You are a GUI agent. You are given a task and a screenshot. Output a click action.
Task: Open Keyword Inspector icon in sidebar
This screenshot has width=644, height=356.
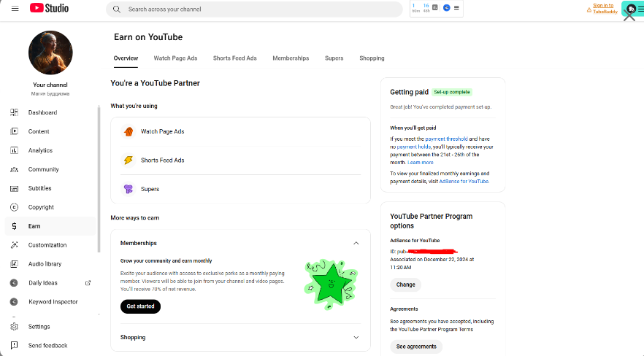[x=15, y=302]
